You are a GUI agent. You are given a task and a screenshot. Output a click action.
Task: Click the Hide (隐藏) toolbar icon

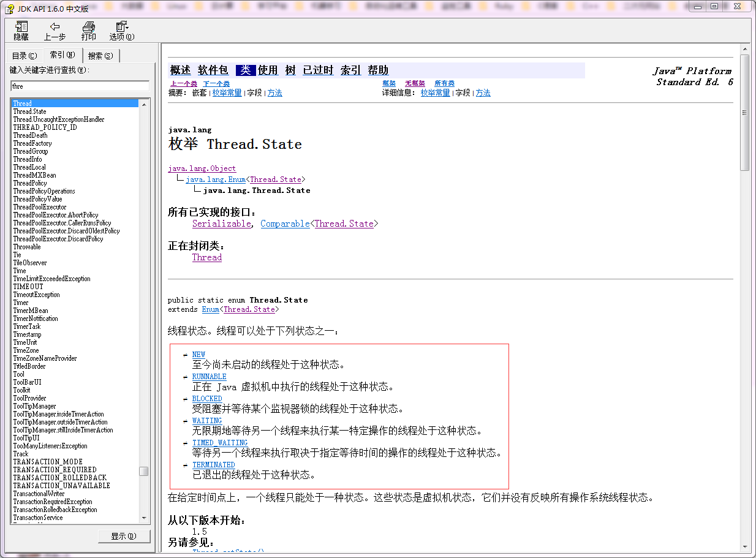[x=21, y=31]
